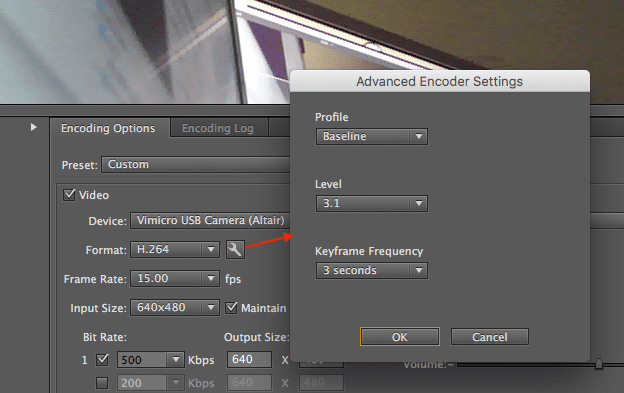This screenshot has width=624, height=393.
Task: Open the Level dropdown showing 3.1
Action: (x=372, y=203)
